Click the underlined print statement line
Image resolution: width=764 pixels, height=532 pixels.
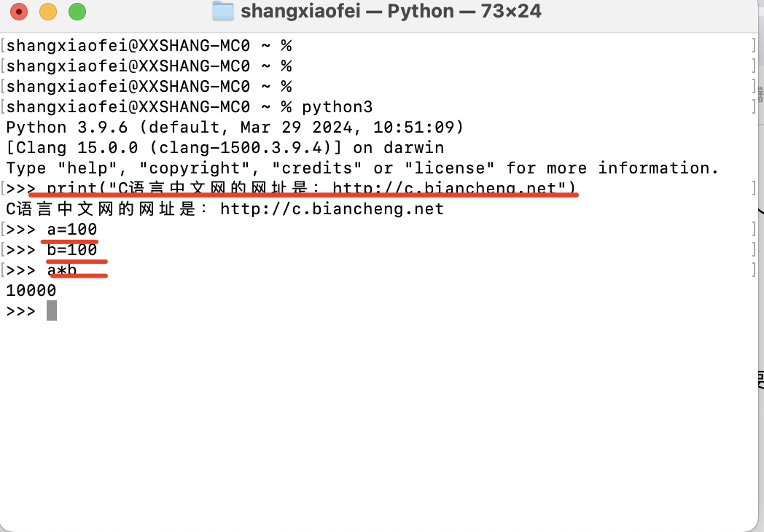311,188
